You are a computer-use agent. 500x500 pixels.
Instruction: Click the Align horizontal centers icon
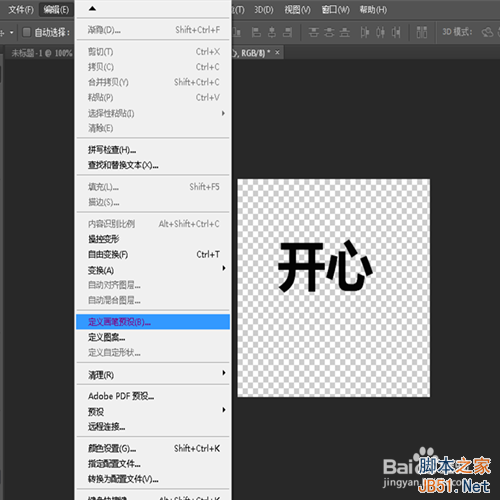coord(272,32)
